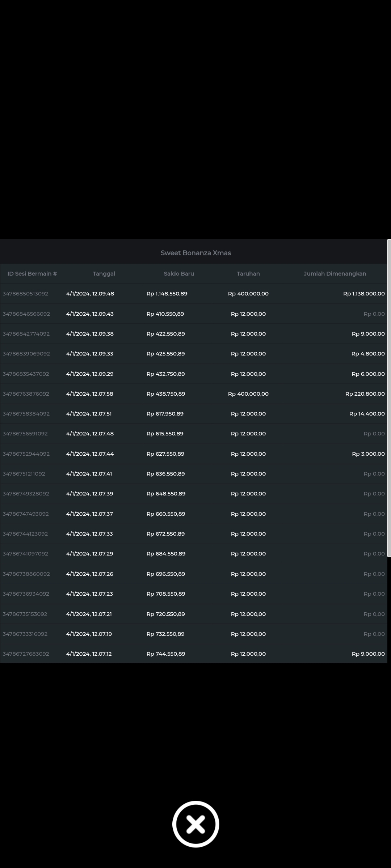Click the Saldo Baru column header
This screenshot has width=391, height=868.
pos(179,274)
